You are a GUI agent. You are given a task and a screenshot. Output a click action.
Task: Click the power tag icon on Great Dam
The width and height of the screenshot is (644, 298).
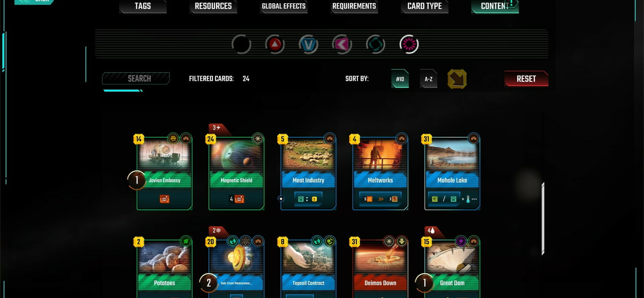461,241
